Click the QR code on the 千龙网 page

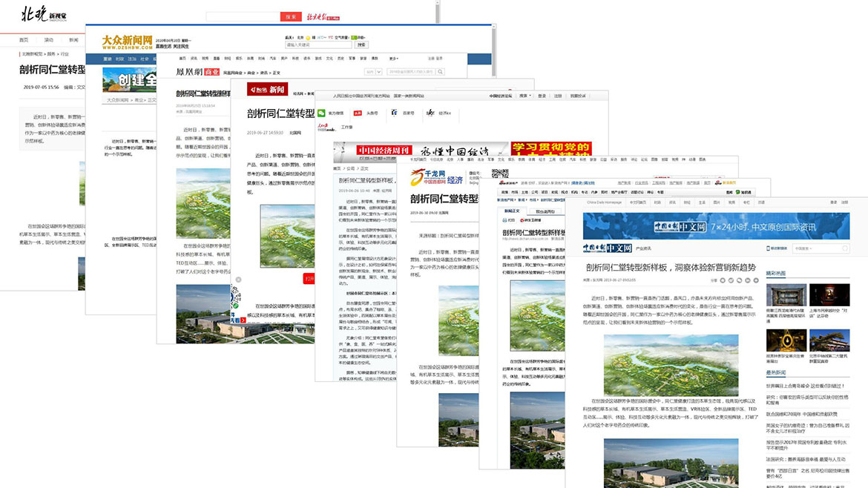[499, 174]
